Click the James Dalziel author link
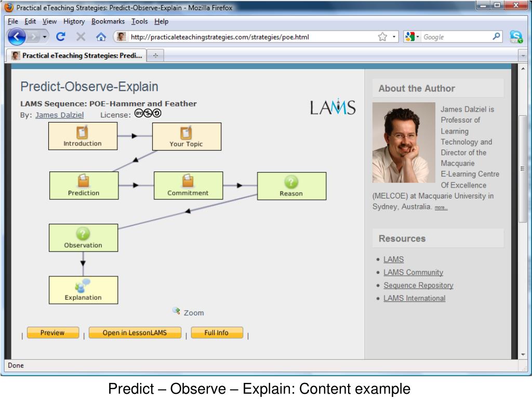Screen dimensions: 532x399 59,115
